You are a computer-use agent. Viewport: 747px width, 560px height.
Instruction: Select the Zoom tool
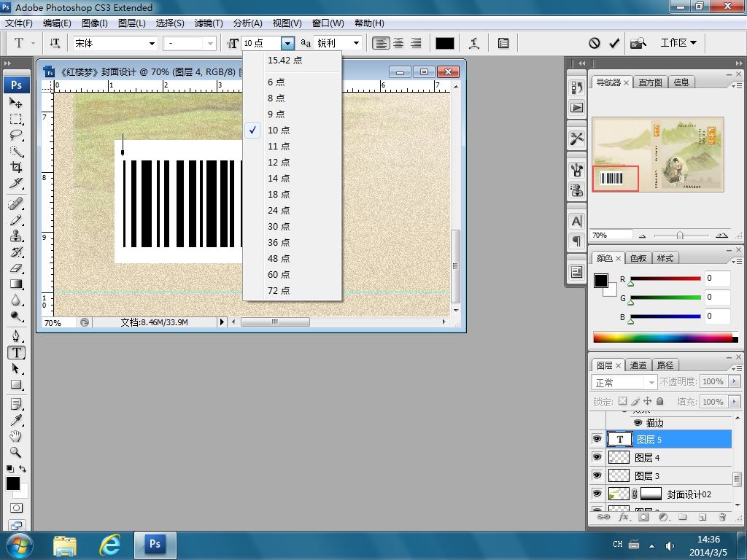tap(16, 452)
